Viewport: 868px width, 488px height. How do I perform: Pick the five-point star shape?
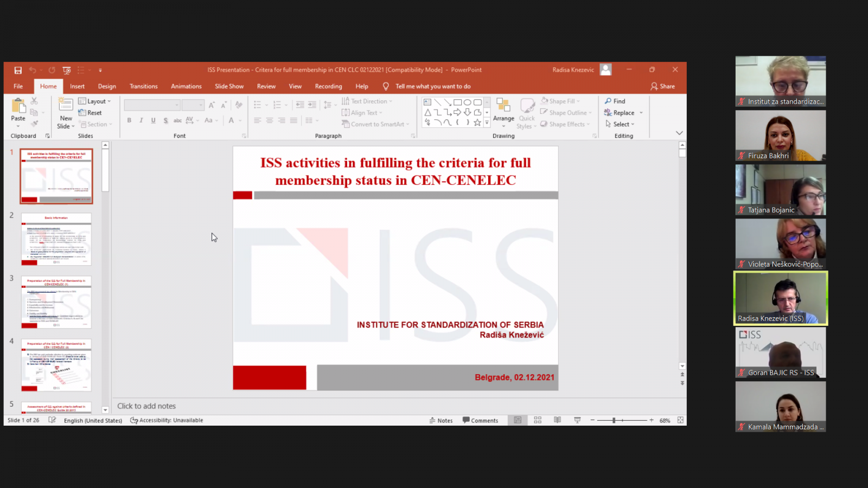(477, 123)
